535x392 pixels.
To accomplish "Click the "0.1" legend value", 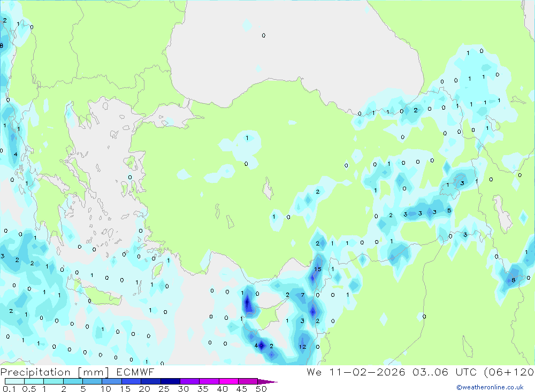I will pos(9,389).
